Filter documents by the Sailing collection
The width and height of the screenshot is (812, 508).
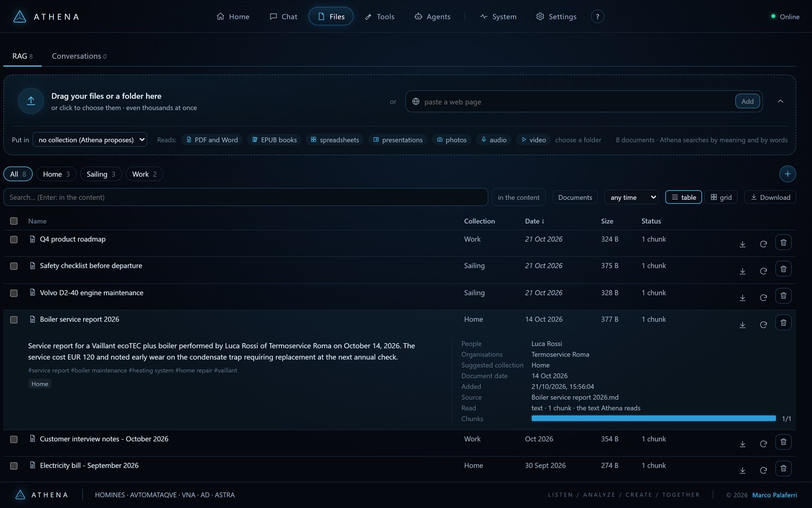point(100,174)
